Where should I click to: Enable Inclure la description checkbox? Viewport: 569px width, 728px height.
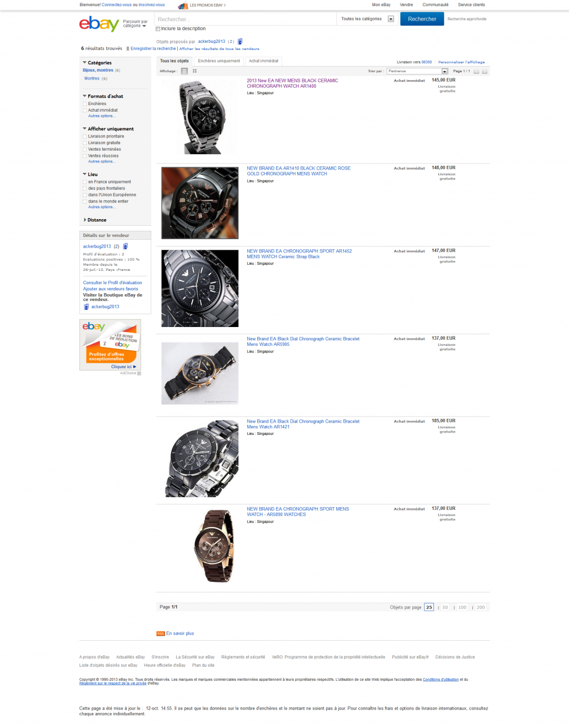tap(158, 29)
